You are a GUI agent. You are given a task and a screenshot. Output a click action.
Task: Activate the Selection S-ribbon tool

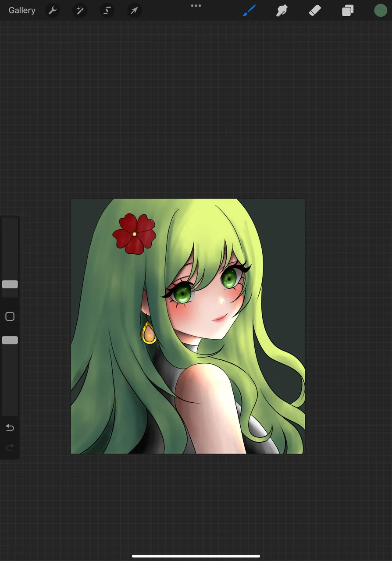pos(107,11)
